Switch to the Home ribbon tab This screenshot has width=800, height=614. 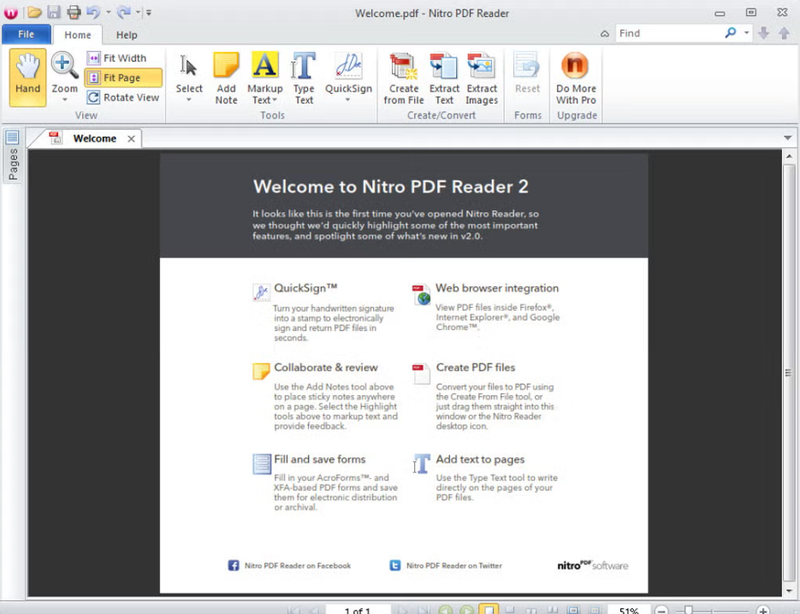(x=78, y=35)
